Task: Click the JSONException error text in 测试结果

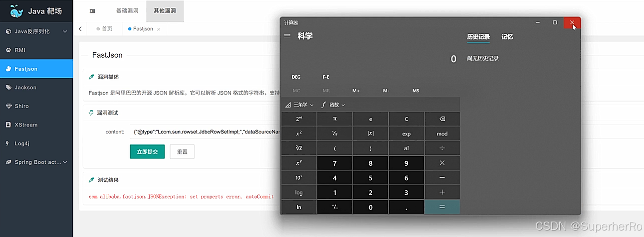Action: tap(182, 197)
